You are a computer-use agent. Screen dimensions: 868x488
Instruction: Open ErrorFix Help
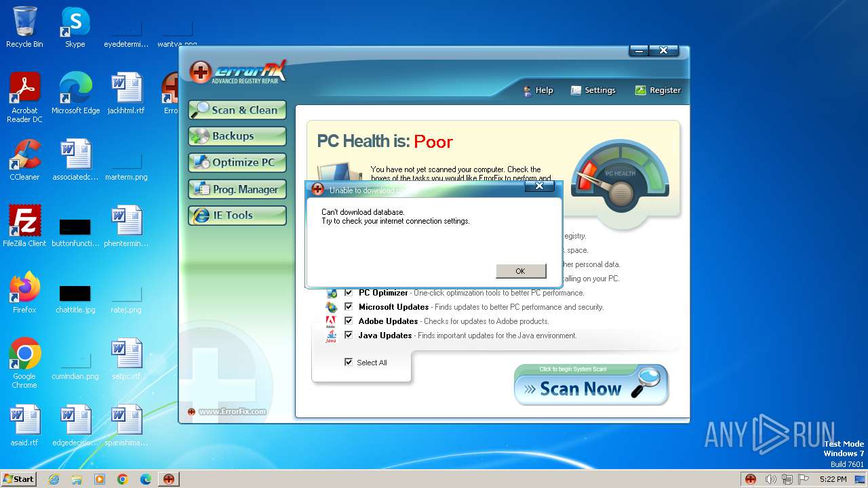(538, 90)
